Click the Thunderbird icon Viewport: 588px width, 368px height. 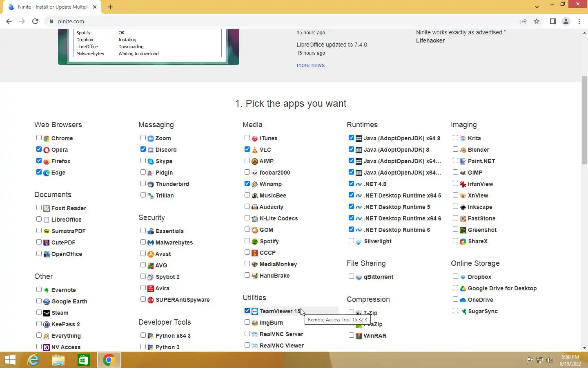point(151,184)
